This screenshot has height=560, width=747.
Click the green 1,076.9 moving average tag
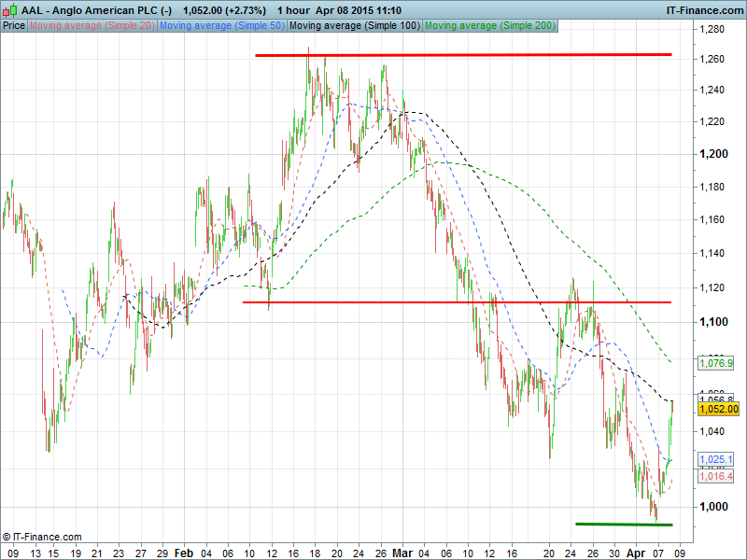(x=716, y=362)
